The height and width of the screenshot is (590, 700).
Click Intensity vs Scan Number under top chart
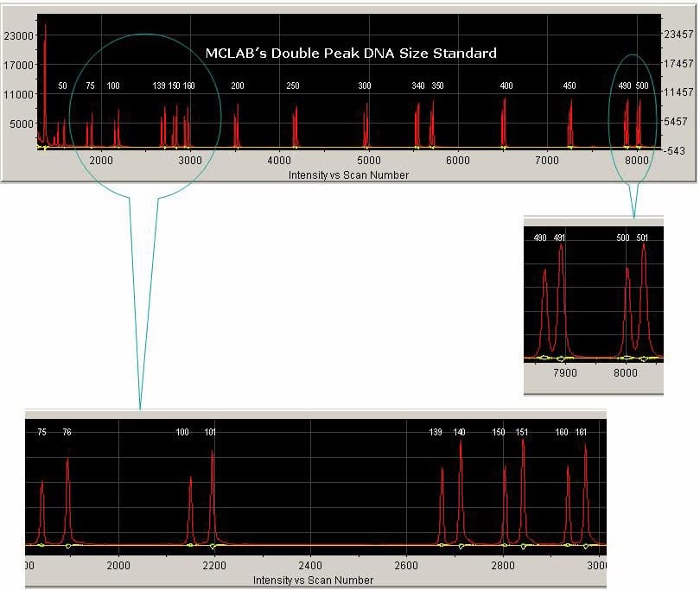click(348, 175)
